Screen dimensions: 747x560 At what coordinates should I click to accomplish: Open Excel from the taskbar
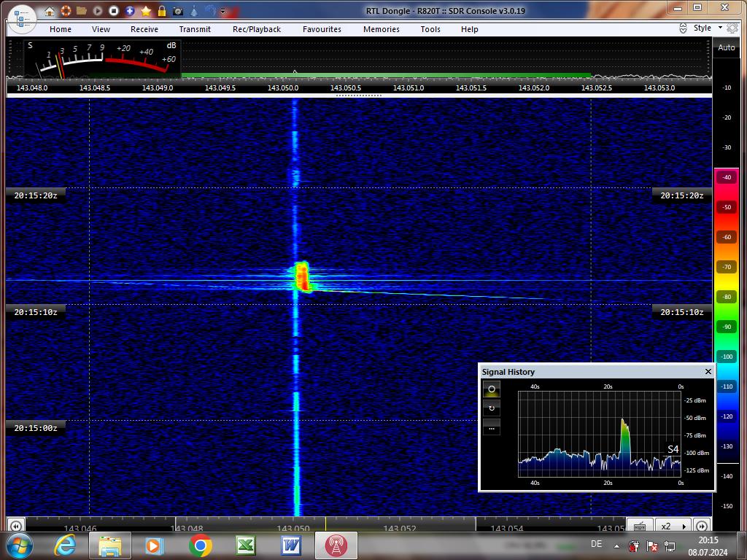246,545
